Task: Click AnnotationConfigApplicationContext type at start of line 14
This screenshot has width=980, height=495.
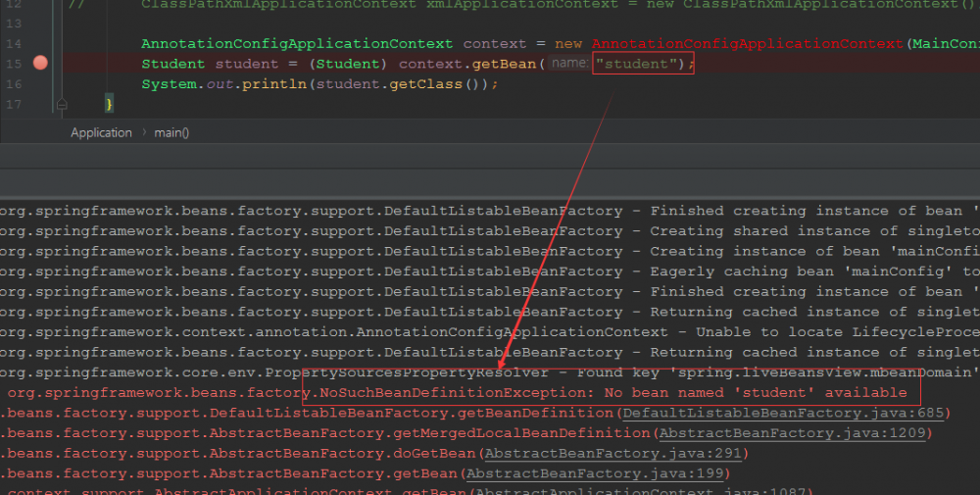Action: (297, 44)
